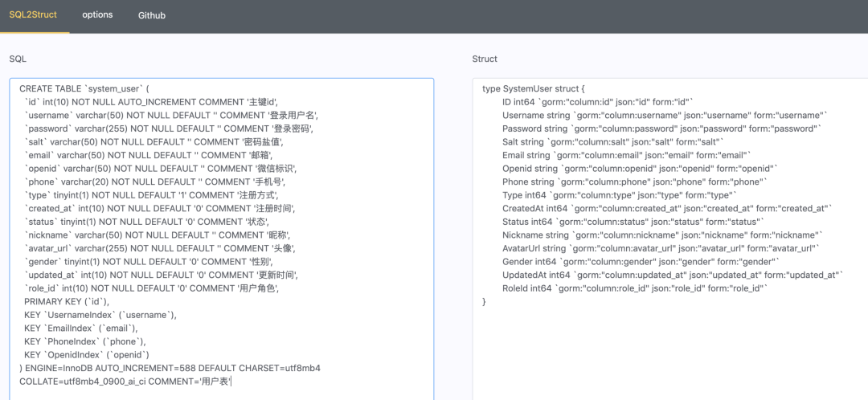Click the Email string struct field

(627, 155)
